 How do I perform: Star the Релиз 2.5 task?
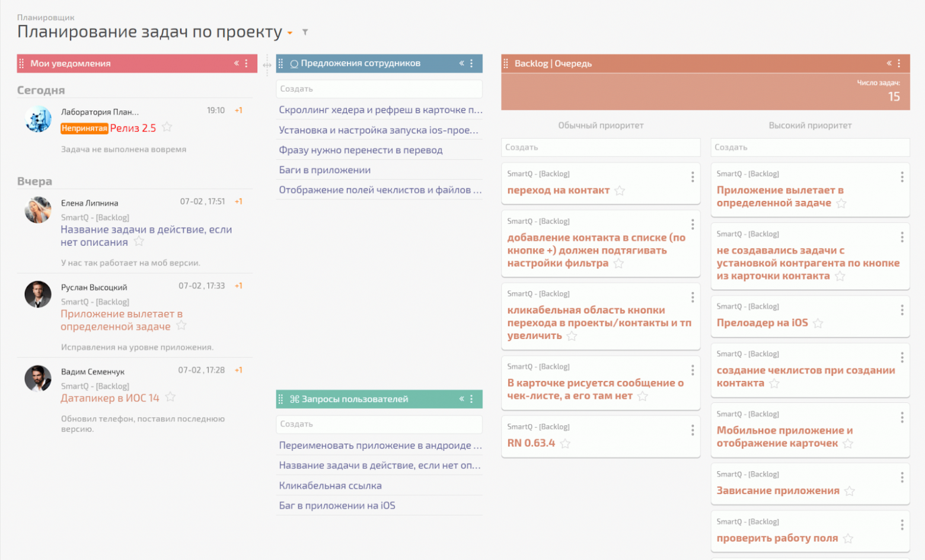[167, 127]
